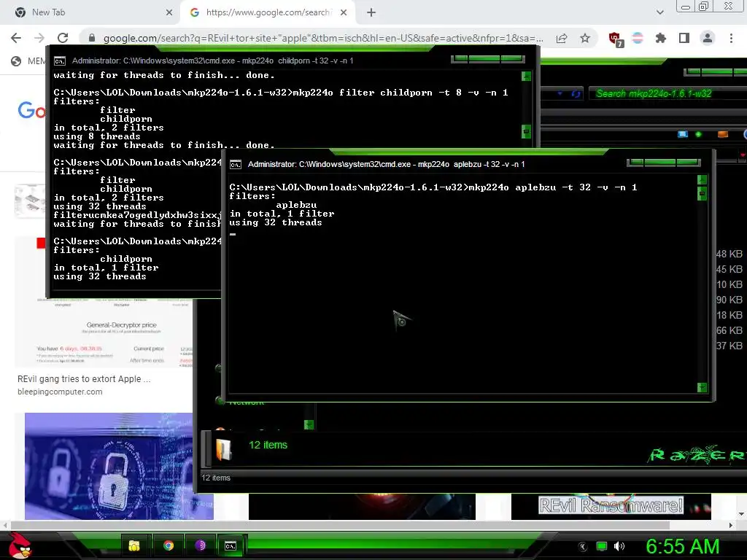This screenshot has width=747, height=560.
Task: Click Chrome's forward navigation arrow
Action: click(39, 38)
